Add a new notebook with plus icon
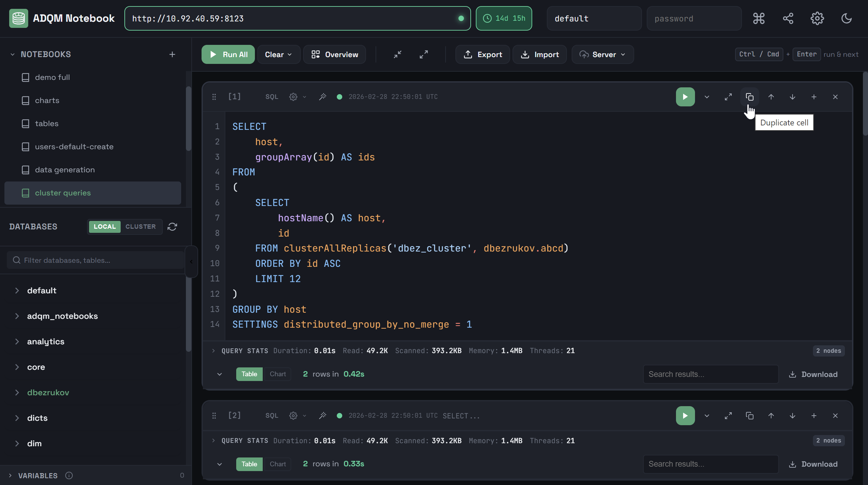Viewport: 868px width, 485px height. pos(172,54)
